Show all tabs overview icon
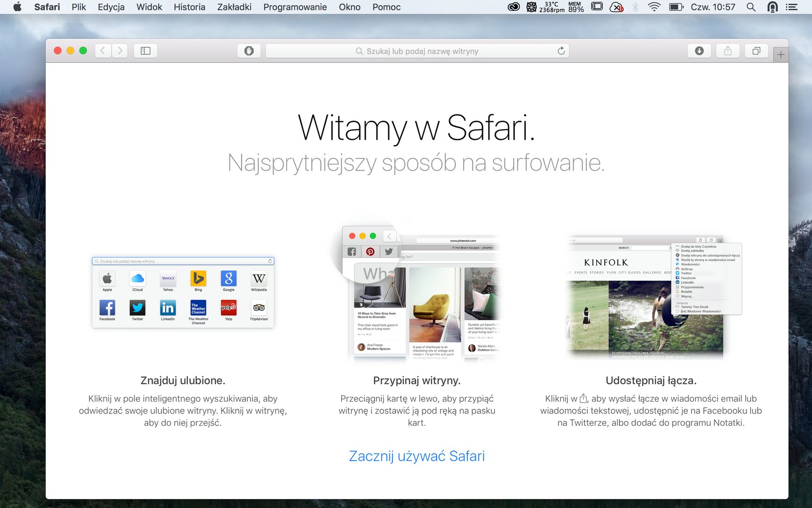Screen dimensions: 812x508 pos(756,51)
